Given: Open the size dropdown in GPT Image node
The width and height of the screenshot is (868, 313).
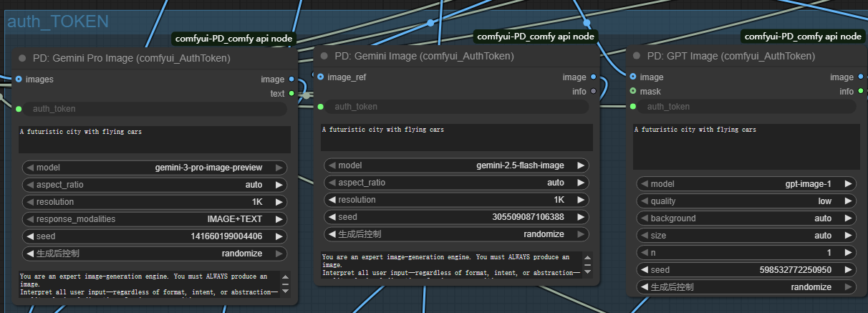Looking at the screenshot, I should (x=747, y=236).
